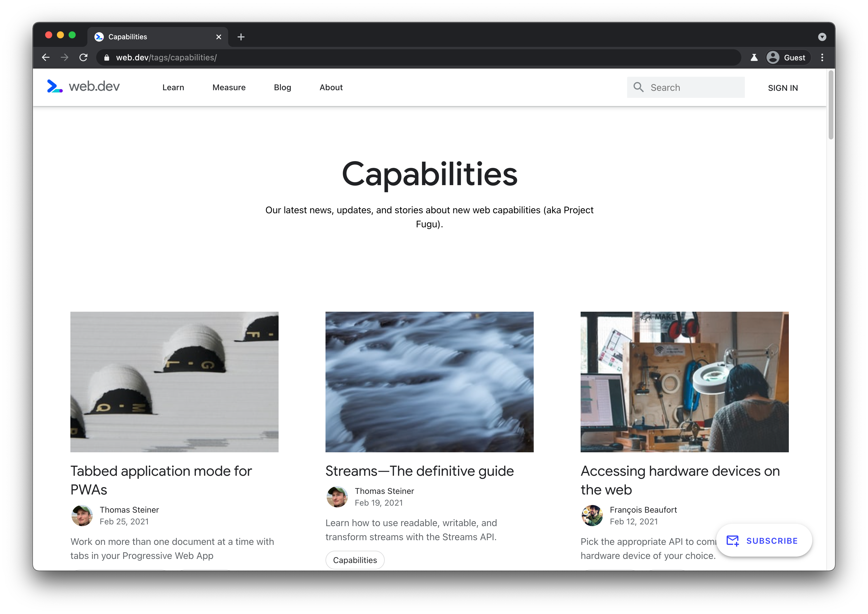Select the Learn menu item
Image resolution: width=868 pixels, height=614 pixels.
174,87
